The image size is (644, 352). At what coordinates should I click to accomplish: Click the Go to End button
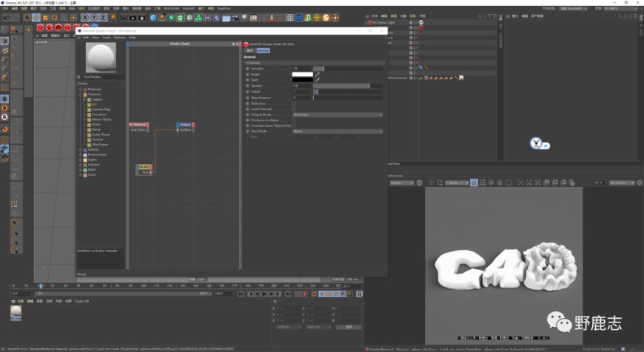[288, 294]
